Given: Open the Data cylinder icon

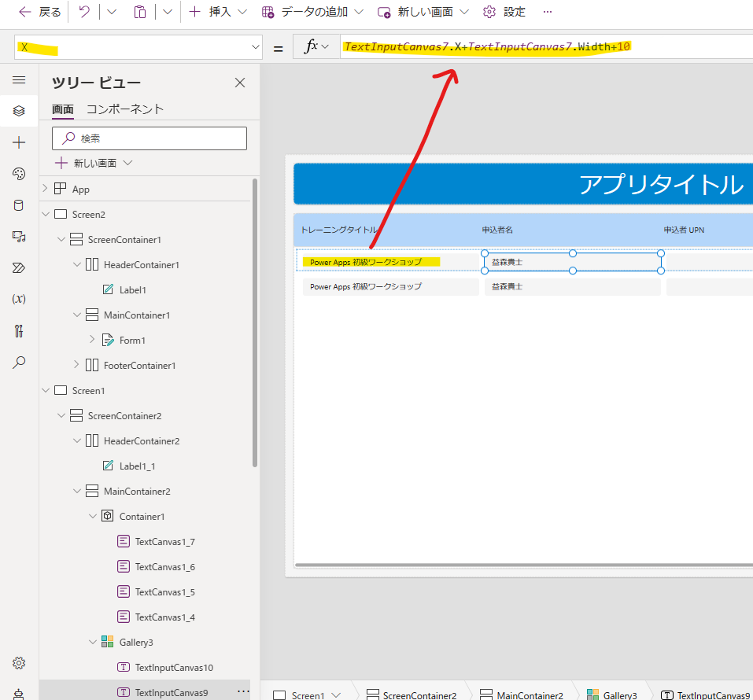Looking at the screenshot, I should point(19,205).
